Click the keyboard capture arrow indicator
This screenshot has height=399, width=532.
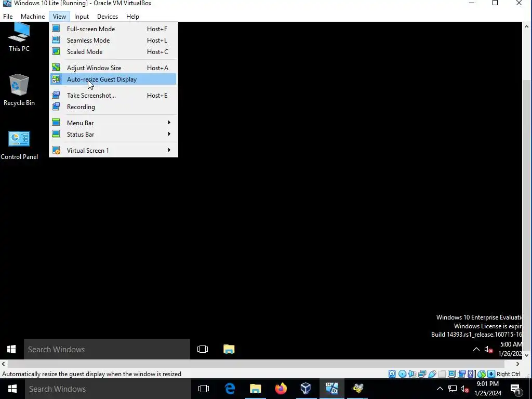point(491,374)
